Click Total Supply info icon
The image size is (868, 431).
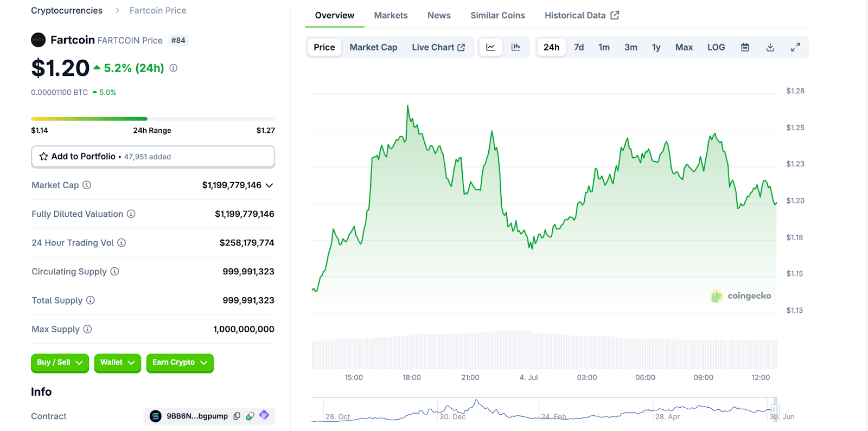coord(91,300)
